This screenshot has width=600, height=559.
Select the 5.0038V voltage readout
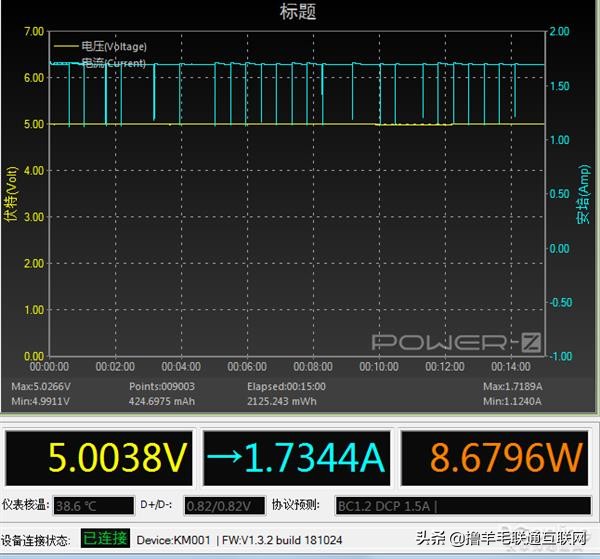[x=102, y=457]
